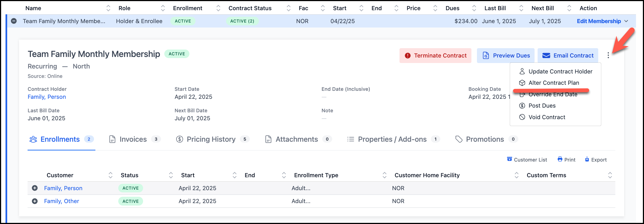Image resolution: width=644 pixels, height=224 pixels.
Task: Click the Attachments file icon
Action: [268, 139]
